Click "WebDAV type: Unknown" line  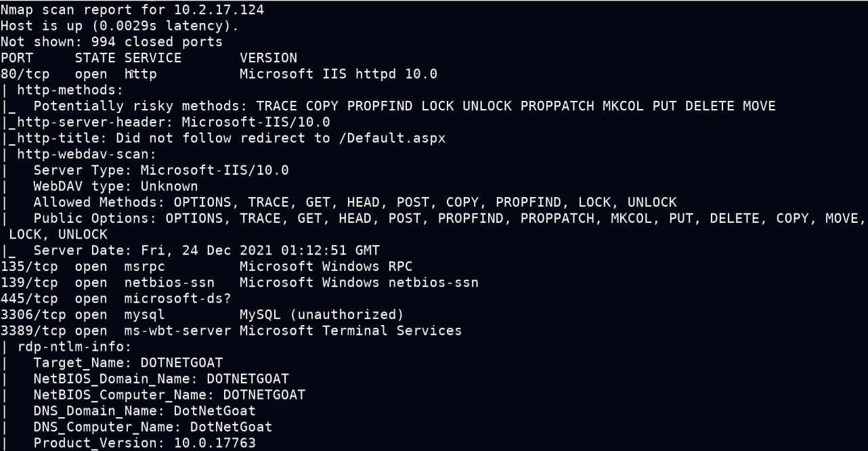pos(115,186)
